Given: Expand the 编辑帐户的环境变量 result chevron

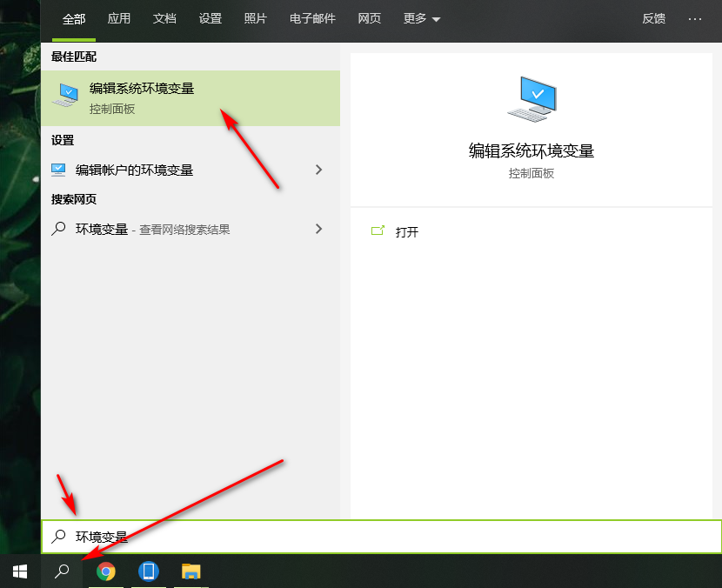Looking at the screenshot, I should coord(318,170).
